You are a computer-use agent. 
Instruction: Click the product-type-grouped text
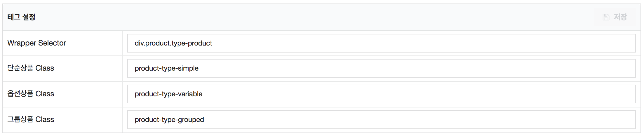pos(169,120)
